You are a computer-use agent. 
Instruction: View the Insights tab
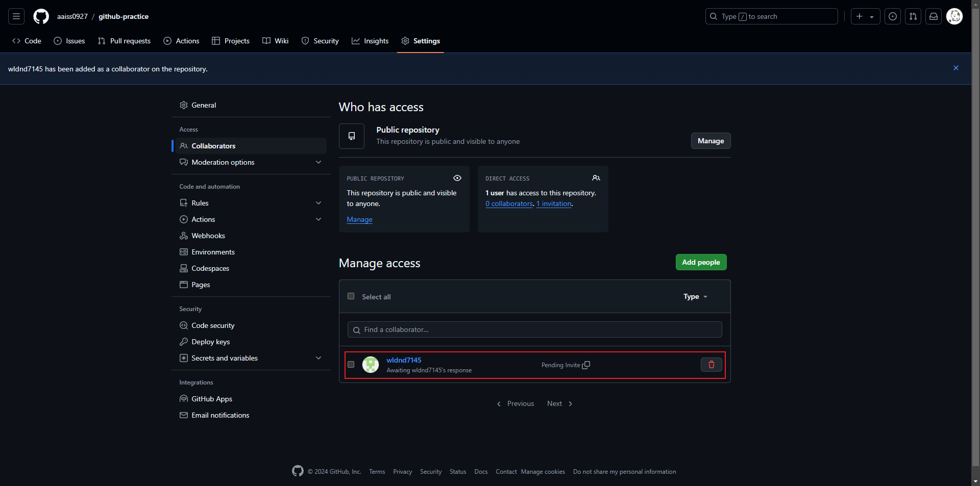pyautogui.click(x=370, y=41)
